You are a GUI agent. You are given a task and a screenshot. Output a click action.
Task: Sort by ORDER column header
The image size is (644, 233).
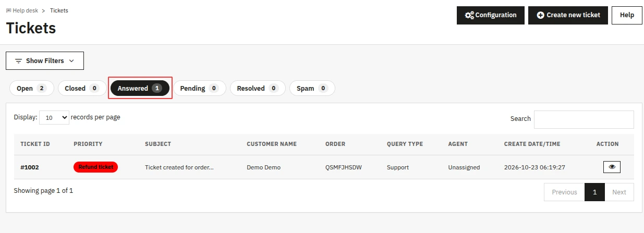(x=335, y=144)
